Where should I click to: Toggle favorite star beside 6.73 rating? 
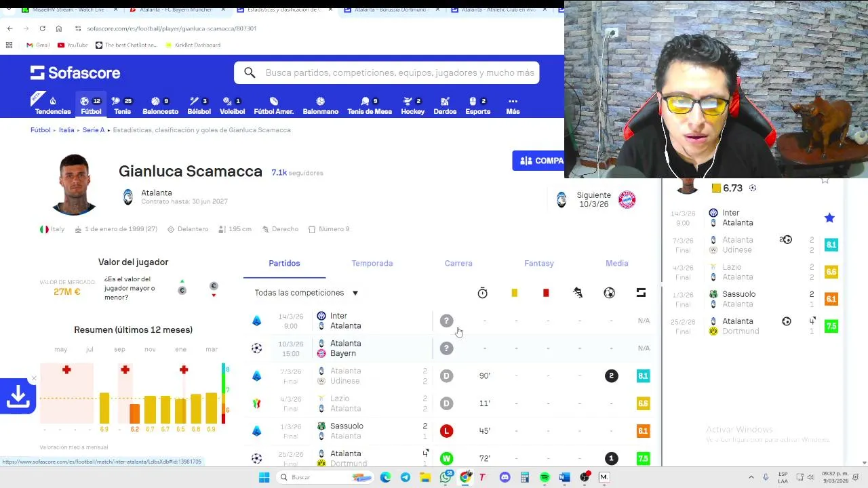pos(825,180)
